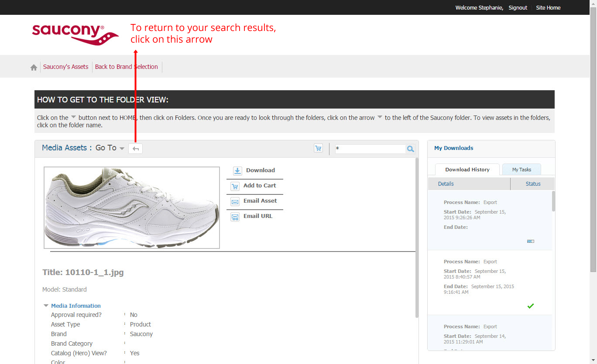This screenshot has width=597, height=364.
Task: Click Back to Brand Selection link
Action: tap(127, 67)
